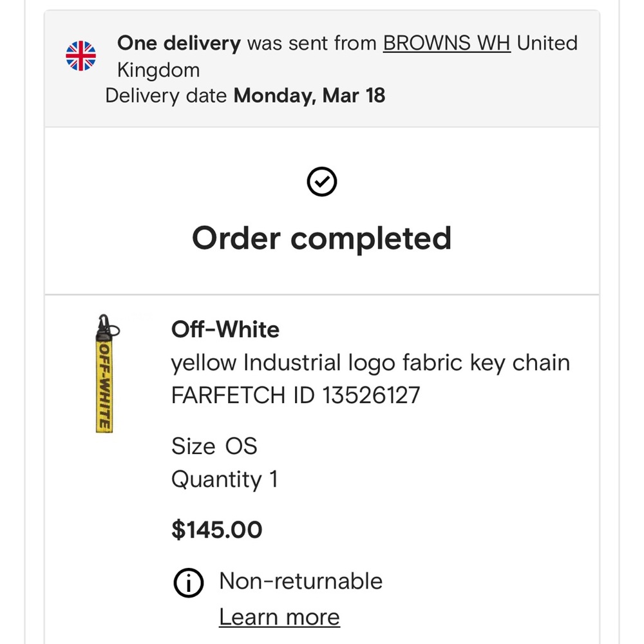Click the Kingdom word in banner

(158, 70)
